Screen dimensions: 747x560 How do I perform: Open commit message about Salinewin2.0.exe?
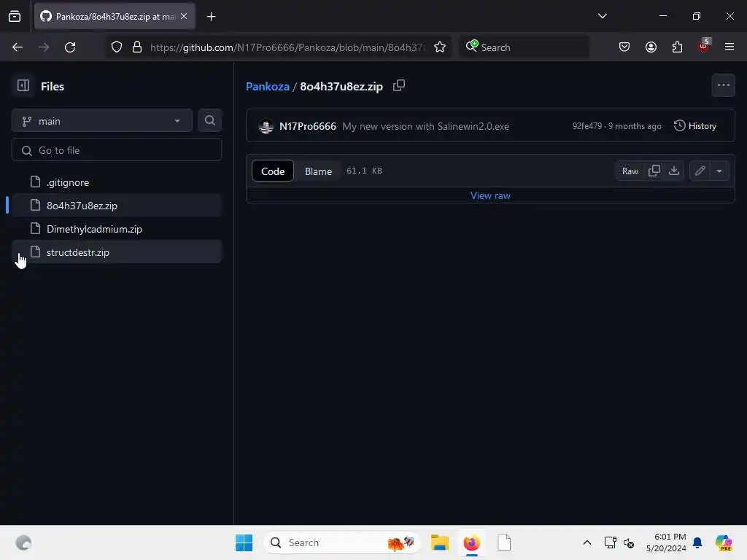point(425,126)
